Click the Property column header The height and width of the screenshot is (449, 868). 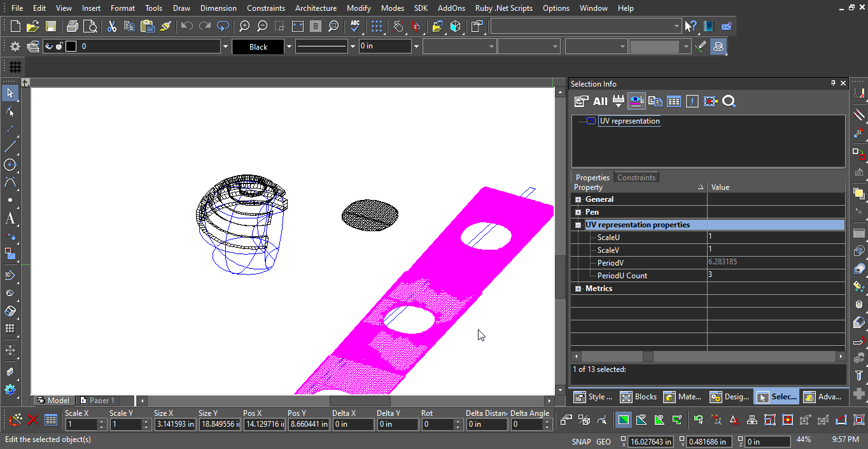(639, 187)
